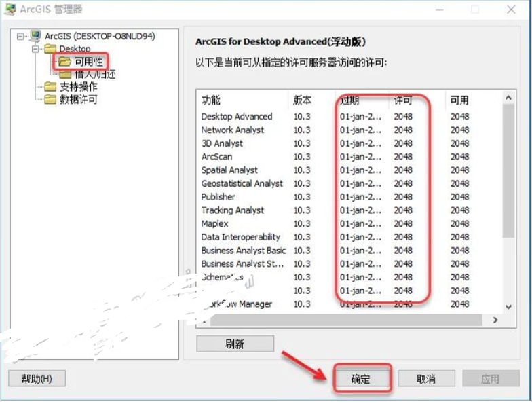This screenshot has height=404, width=532.
Task: Click the 刷新 refresh button
Action: click(235, 344)
